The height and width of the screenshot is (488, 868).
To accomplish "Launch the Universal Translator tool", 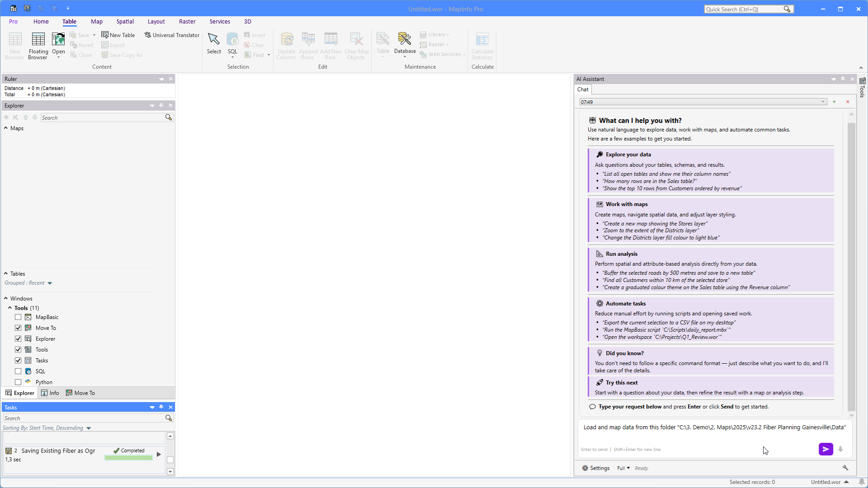I will (x=172, y=35).
